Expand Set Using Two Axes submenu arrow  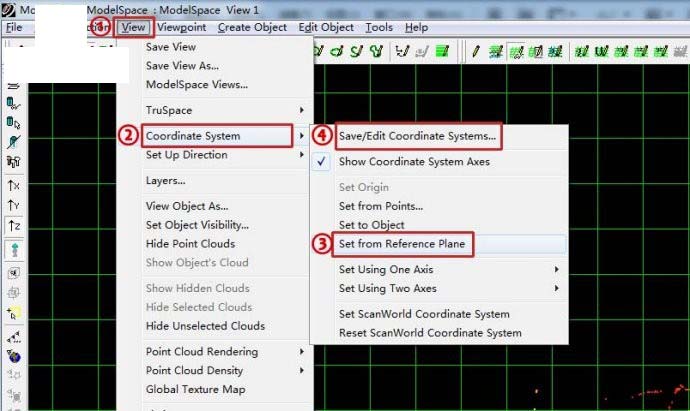click(x=557, y=288)
